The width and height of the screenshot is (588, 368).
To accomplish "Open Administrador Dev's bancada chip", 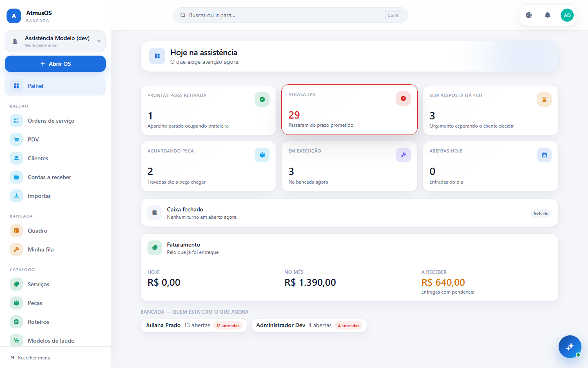I will tap(309, 325).
